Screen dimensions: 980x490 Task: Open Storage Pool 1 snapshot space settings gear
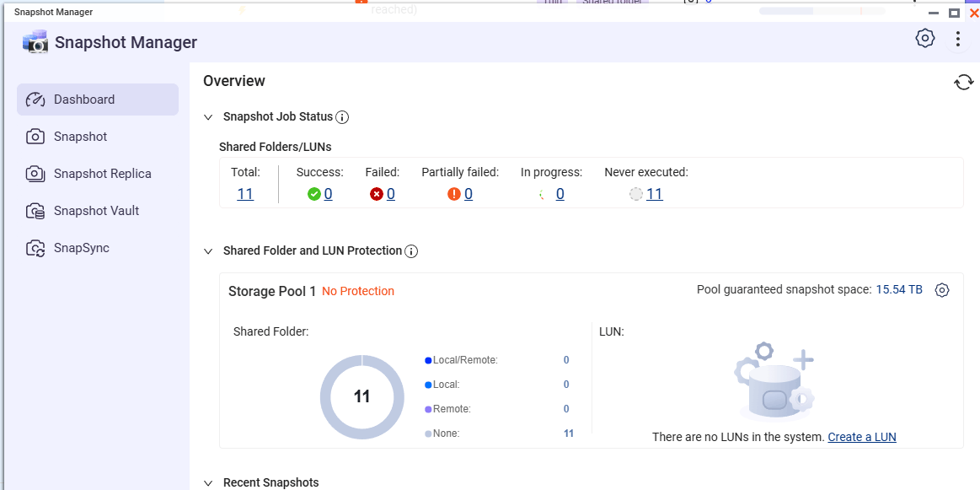942,290
